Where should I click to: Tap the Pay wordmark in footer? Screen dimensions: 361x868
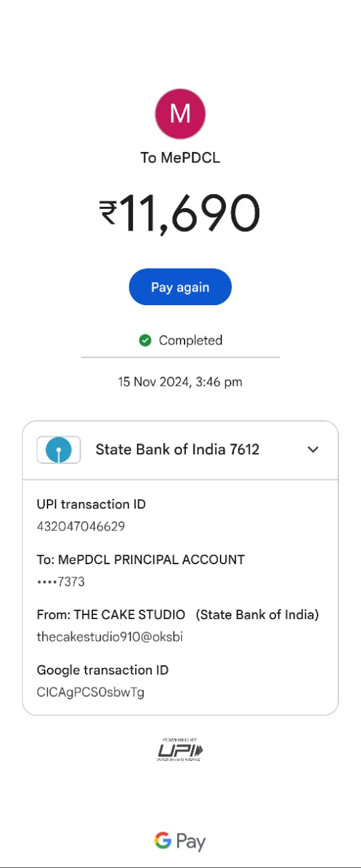pyautogui.click(x=191, y=843)
